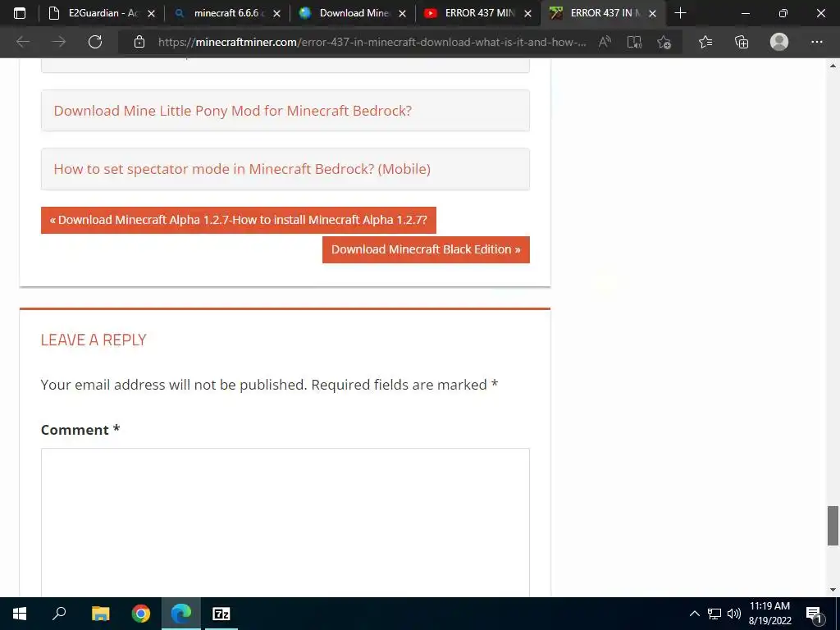Open How to set spectator mode link
Image resolution: width=840 pixels, height=630 pixels.
242,169
